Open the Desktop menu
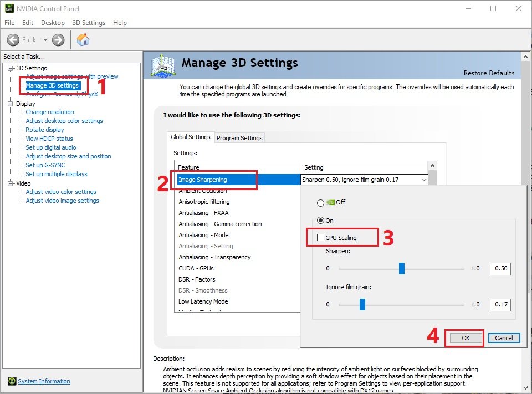Viewport: 532px width, 394px height. [53, 23]
